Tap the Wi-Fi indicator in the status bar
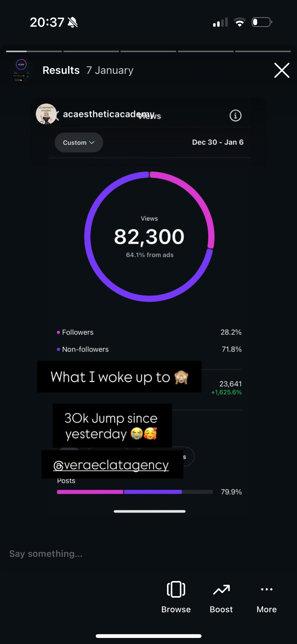This screenshot has width=297, height=644. pyautogui.click(x=240, y=22)
